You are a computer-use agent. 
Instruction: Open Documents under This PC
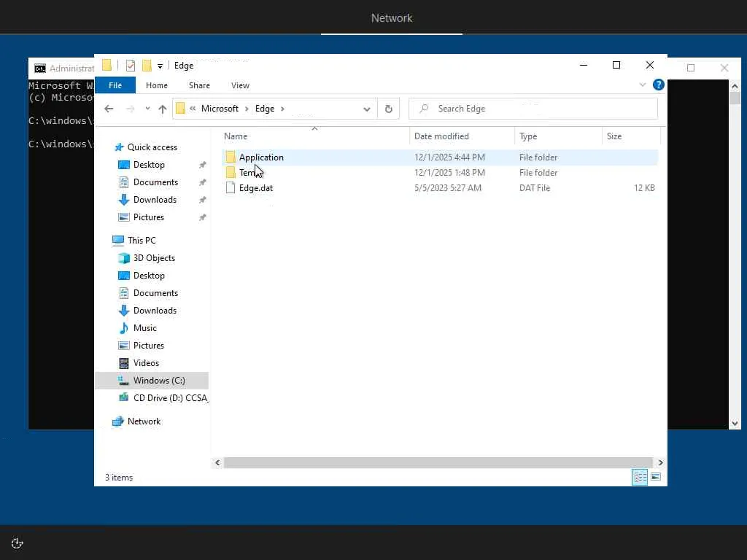point(155,293)
